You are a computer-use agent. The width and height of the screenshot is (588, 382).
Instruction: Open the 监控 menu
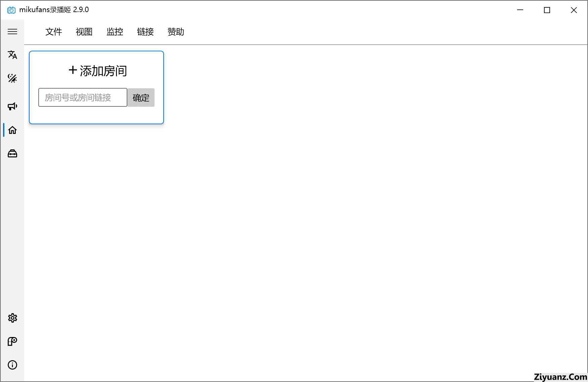coord(115,32)
